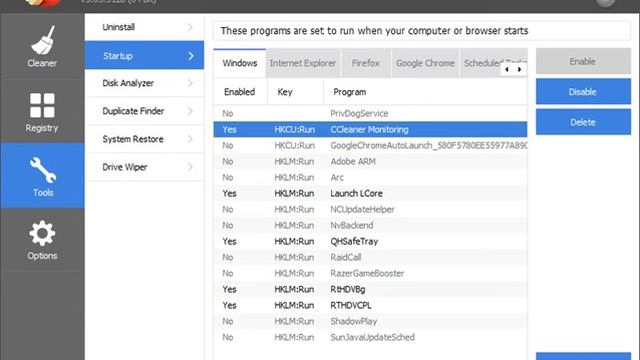Click the Disable button
Viewport: 640px width, 360px height.
pos(583,91)
